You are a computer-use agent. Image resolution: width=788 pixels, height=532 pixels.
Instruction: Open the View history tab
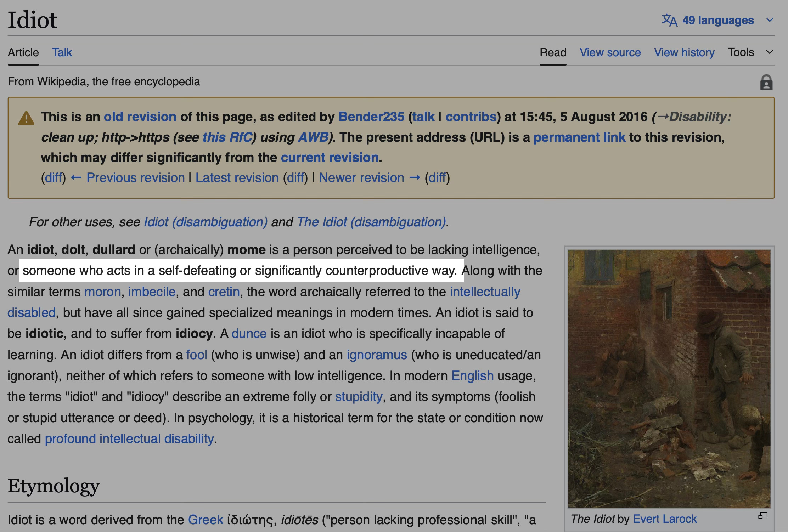click(684, 52)
